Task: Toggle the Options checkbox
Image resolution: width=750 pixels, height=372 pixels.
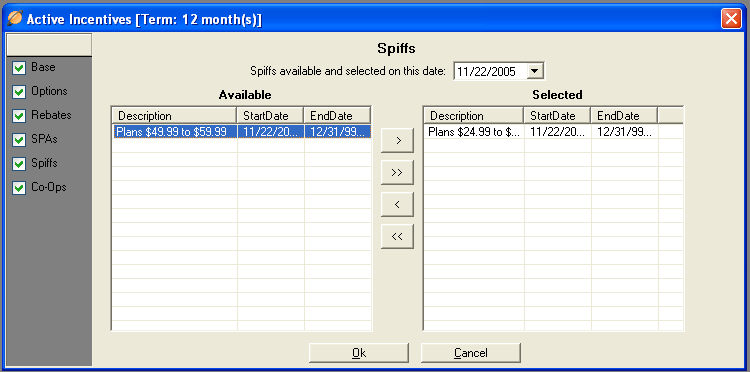Action: (19, 92)
